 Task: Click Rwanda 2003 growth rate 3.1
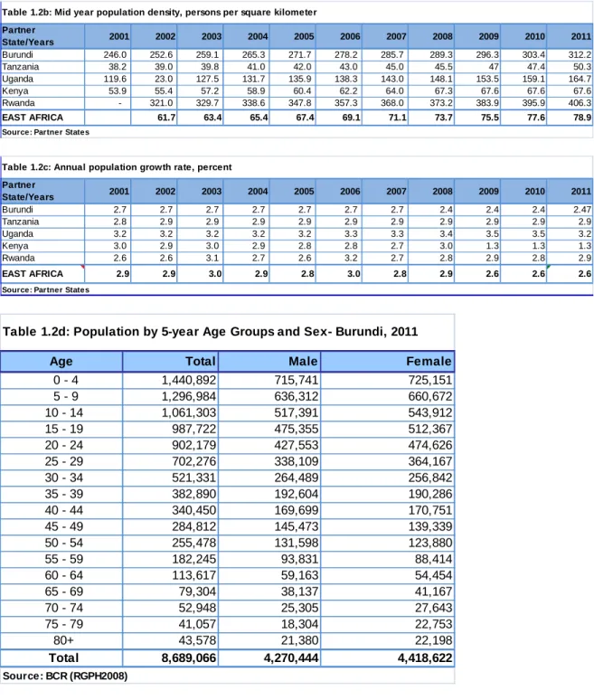coord(212,258)
